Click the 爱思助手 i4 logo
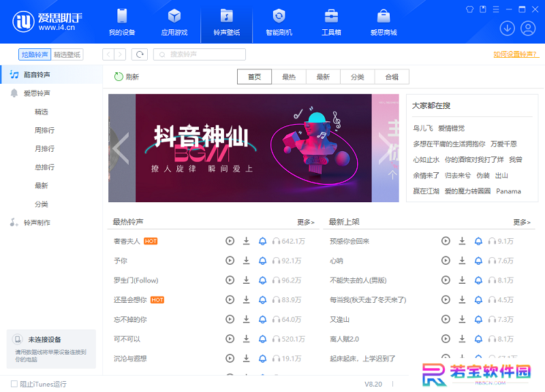Viewport: 545px width, 392px height. (x=47, y=22)
